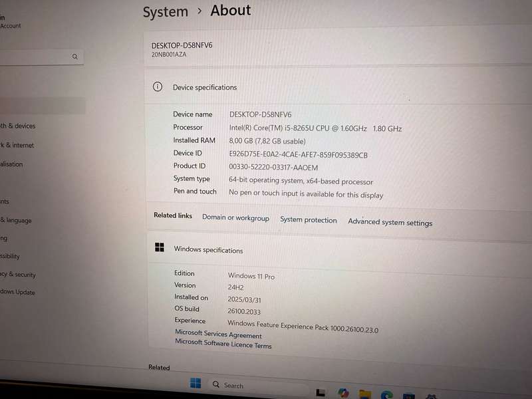The image size is (532, 399).
Task: Select Bluetooth & devices in sidebar
Action: click(18, 126)
